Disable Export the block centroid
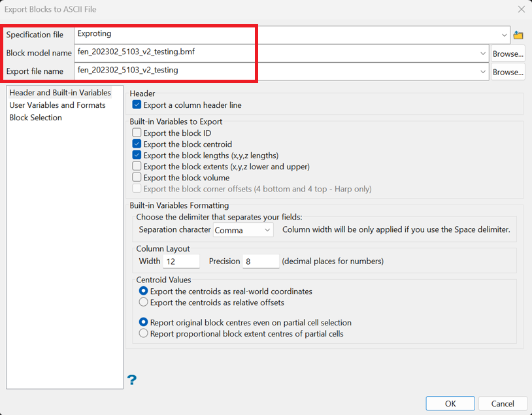The width and height of the screenshot is (532, 415). point(136,144)
